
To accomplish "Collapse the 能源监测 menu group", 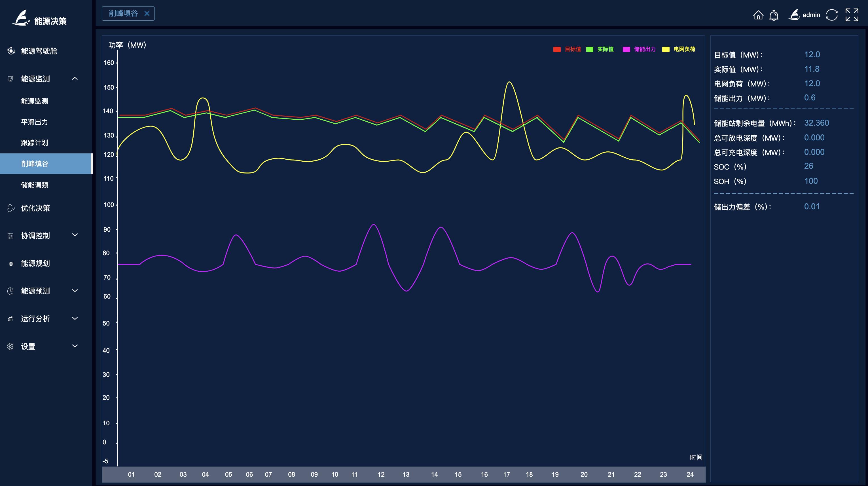I will click(75, 79).
